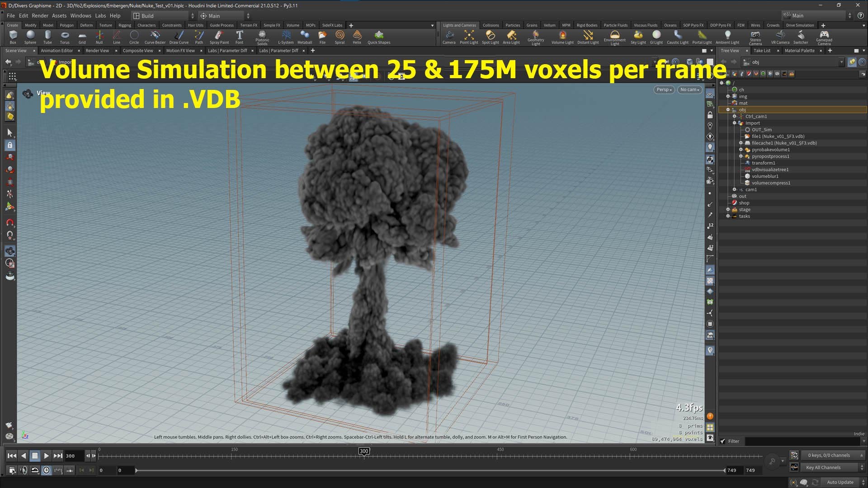868x488 pixels.
Task: Select the Gamepad Camera tool
Action: click(824, 38)
